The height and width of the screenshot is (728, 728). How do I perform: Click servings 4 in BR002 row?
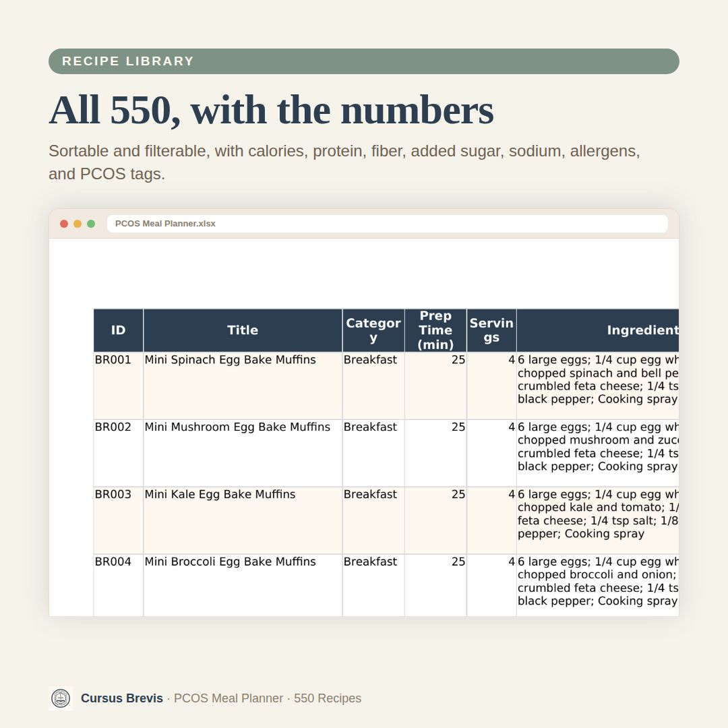[x=491, y=453]
